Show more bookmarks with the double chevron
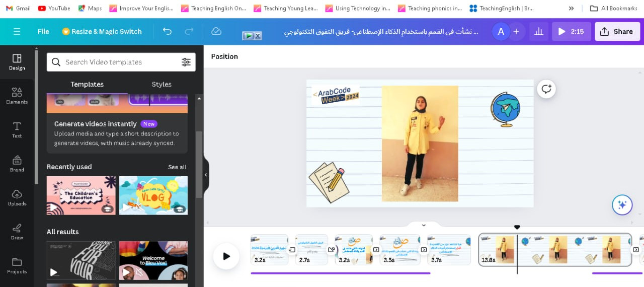This screenshot has height=287, width=644. 571,8
